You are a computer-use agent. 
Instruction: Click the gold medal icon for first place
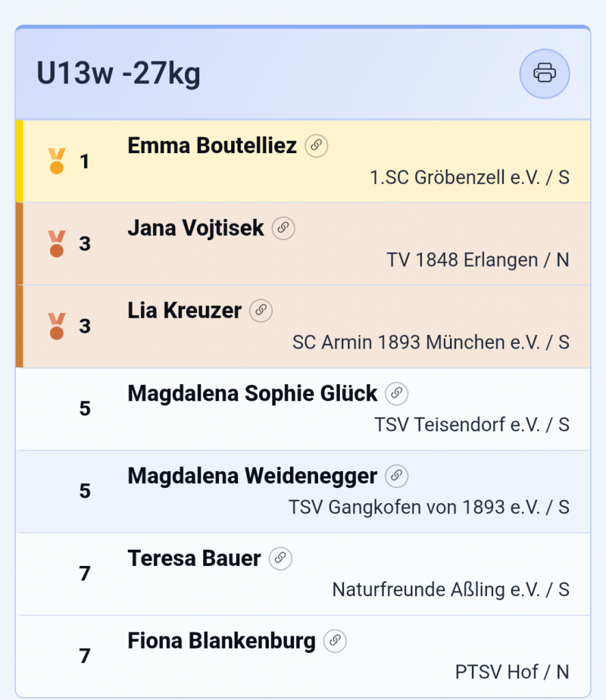click(57, 161)
